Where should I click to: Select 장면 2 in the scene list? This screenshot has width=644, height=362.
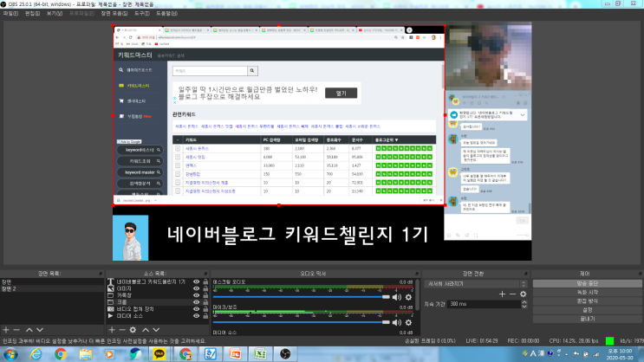tap(52, 289)
